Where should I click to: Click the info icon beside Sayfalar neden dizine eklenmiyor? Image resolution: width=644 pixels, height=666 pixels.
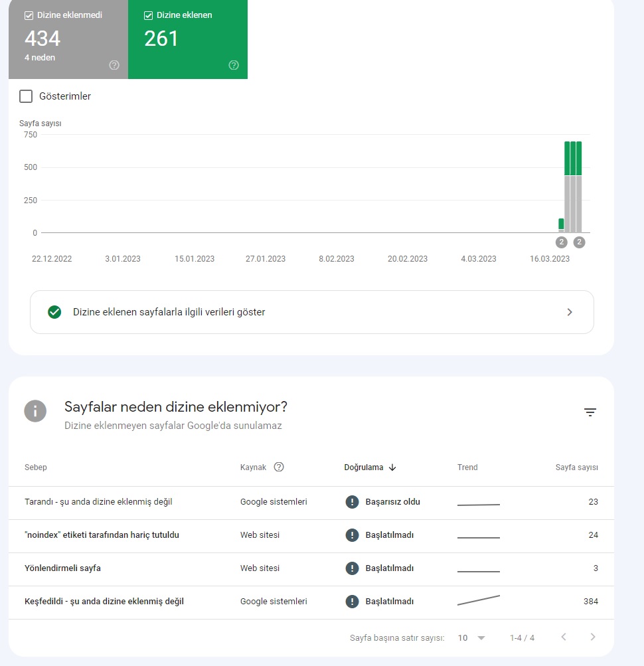(x=35, y=411)
